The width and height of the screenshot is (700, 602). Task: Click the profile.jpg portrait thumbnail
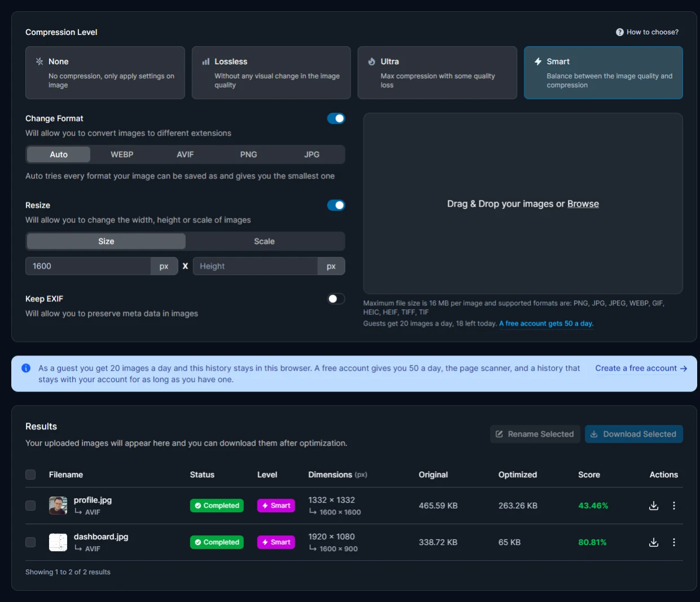[58, 506]
